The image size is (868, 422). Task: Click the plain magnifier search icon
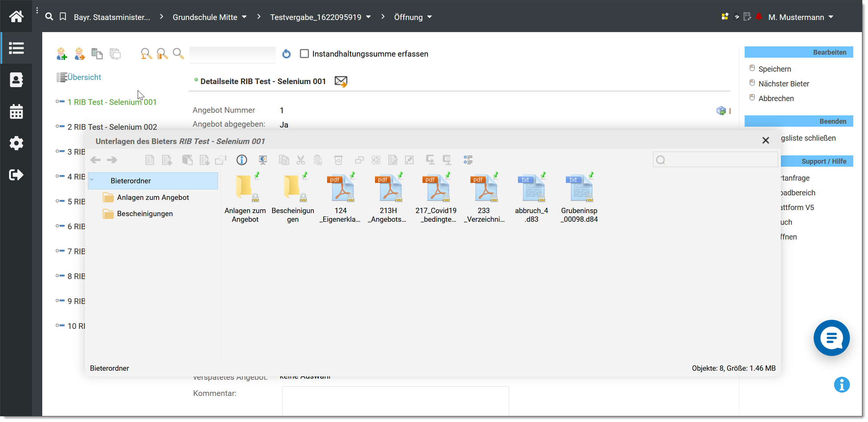click(178, 54)
